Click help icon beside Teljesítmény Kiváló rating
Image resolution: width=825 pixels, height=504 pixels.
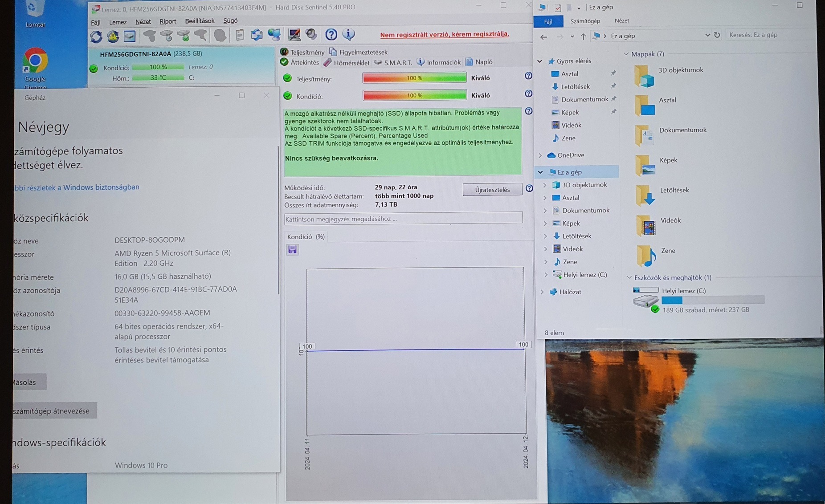point(528,76)
